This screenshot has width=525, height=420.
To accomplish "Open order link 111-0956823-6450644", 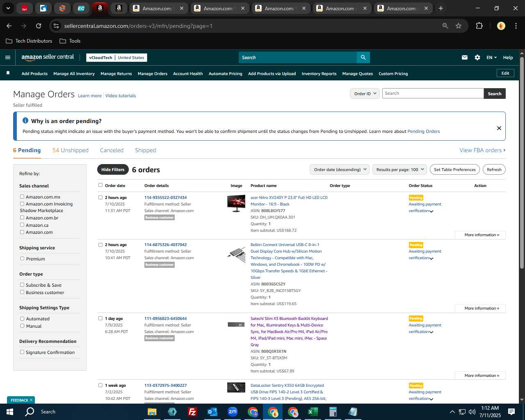I will pyautogui.click(x=165, y=319).
